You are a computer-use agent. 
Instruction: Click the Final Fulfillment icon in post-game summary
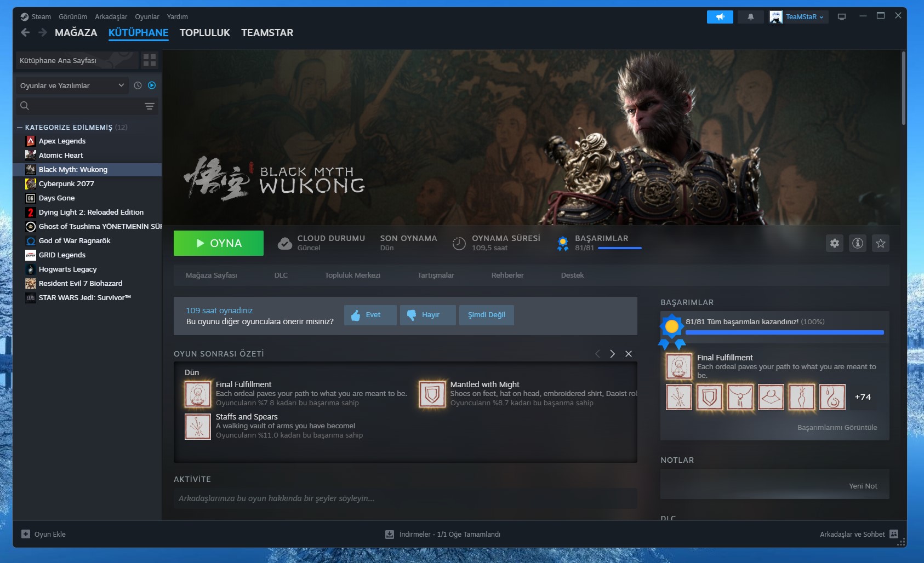(198, 394)
